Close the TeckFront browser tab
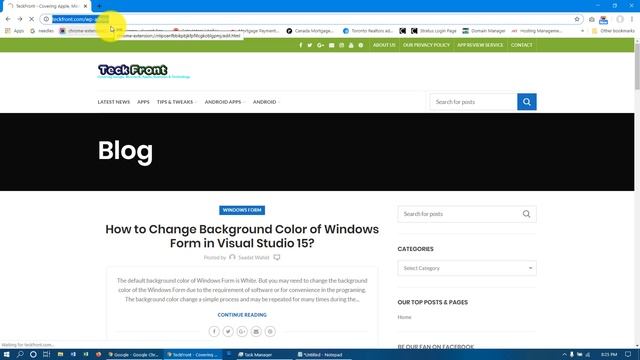Image resolution: width=640 pixels, height=360 pixels. point(85,6)
